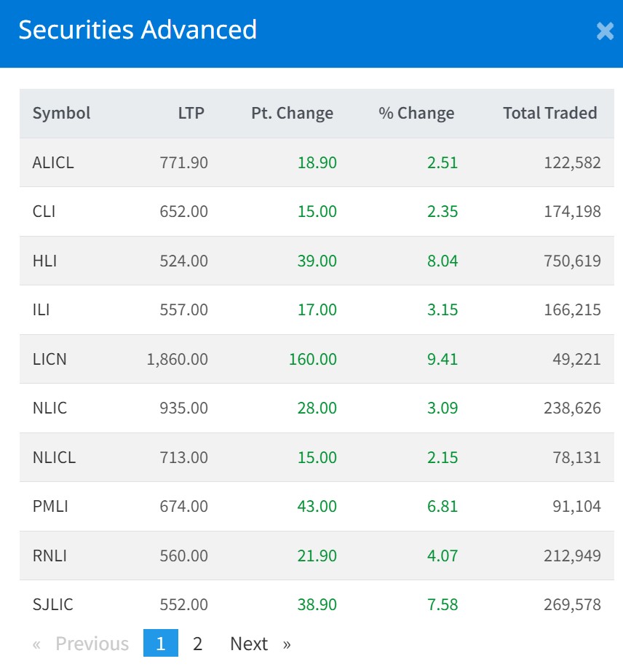Select the CLI symbol row
623x672 pixels.
pos(44,212)
